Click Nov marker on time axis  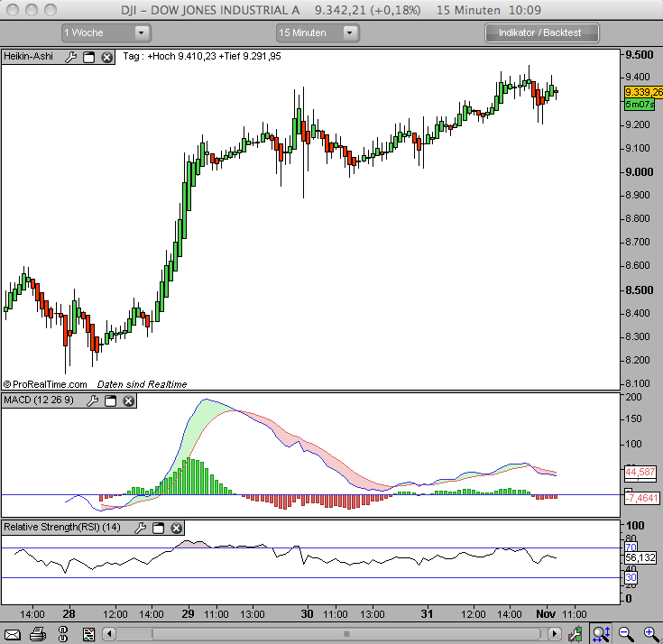pos(546,613)
